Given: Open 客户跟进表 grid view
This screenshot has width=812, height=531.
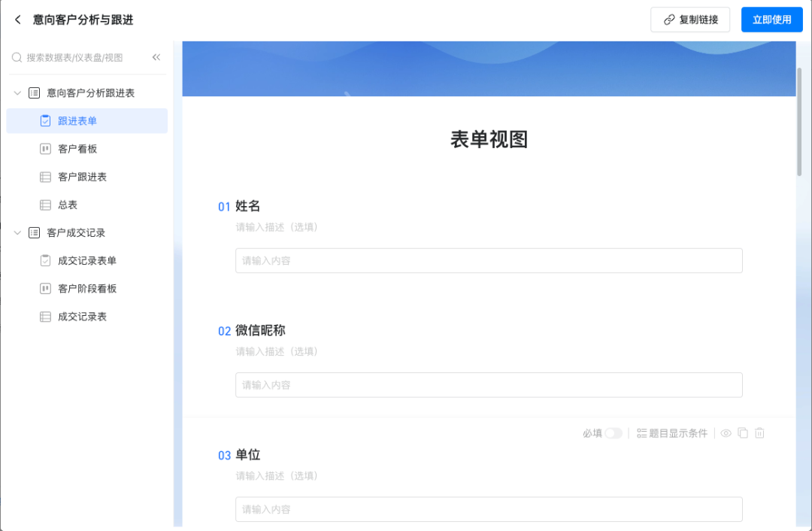Looking at the screenshot, I should tap(82, 177).
